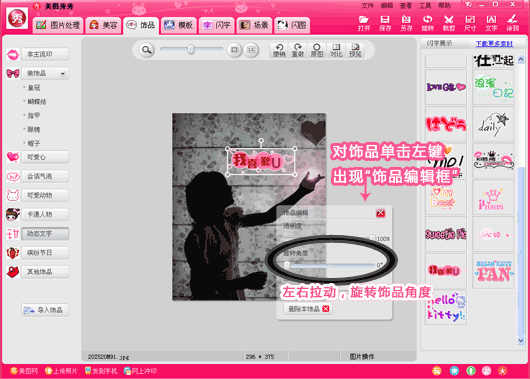Switch to the 美容 tab

[103, 25]
